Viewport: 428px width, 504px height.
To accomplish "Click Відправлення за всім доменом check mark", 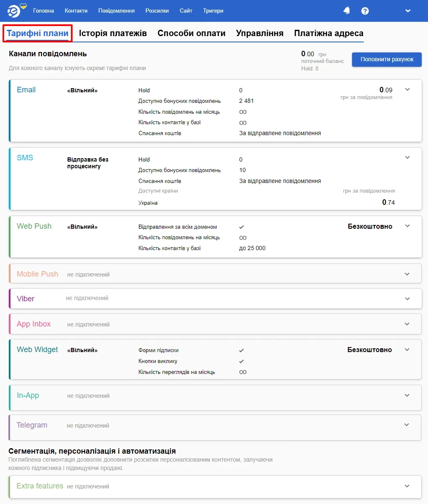I will 242,227.
